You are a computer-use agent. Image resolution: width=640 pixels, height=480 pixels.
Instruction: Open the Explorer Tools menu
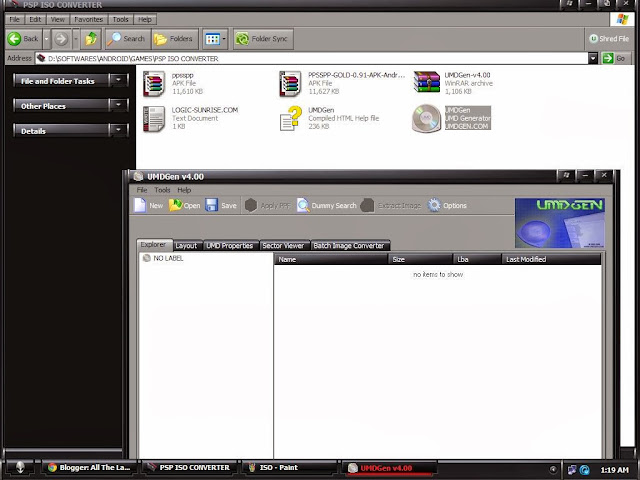point(120,19)
